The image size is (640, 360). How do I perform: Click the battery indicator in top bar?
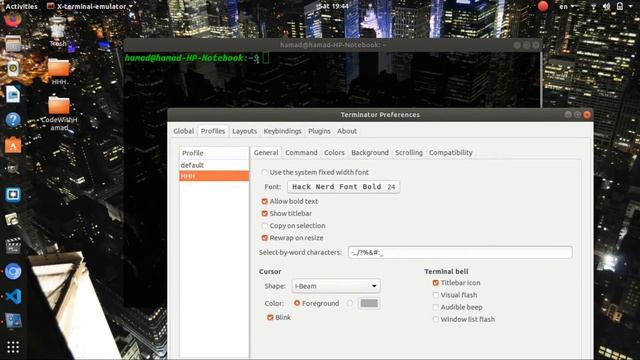(x=620, y=6)
